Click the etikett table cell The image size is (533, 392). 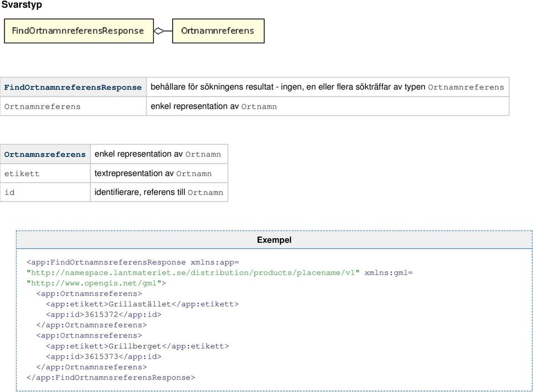pyautogui.click(x=45, y=173)
